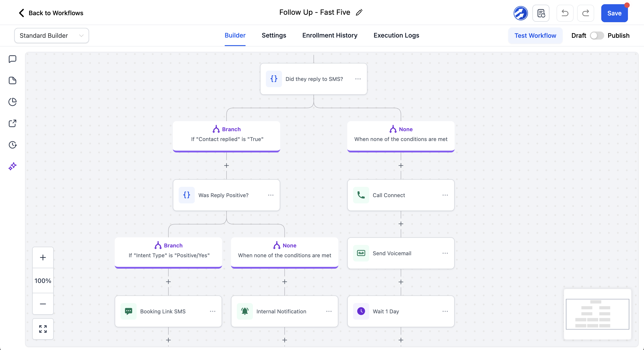
Task: Open three-dot menu on Send Voicemail
Action: [445, 253]
